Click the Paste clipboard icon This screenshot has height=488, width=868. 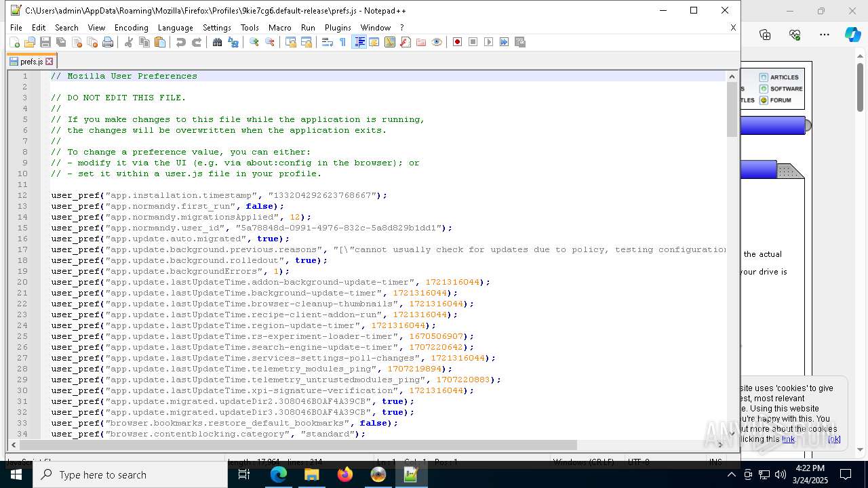point(160,42)
